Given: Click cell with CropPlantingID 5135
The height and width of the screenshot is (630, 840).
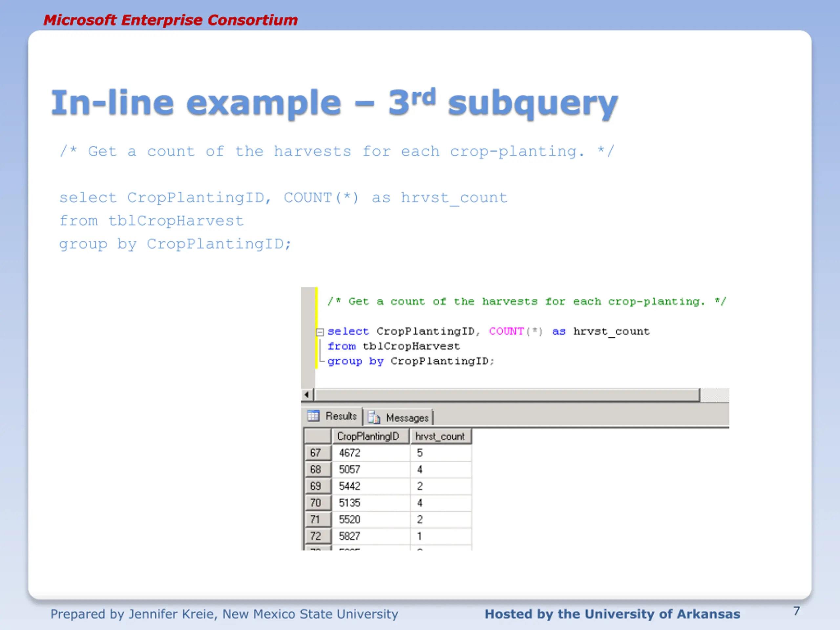Looking at the screenshot, I should tap(371, 503).
